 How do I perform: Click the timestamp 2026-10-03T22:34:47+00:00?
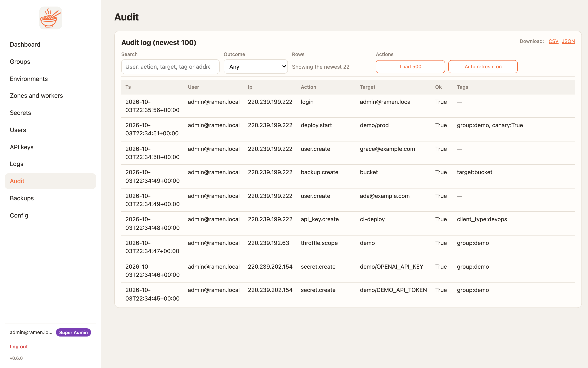coord(152,247)
